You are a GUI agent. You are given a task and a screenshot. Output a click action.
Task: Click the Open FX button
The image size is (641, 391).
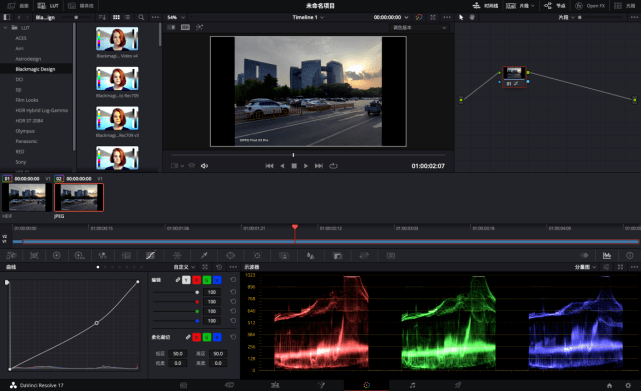click(x=590, y=6)
